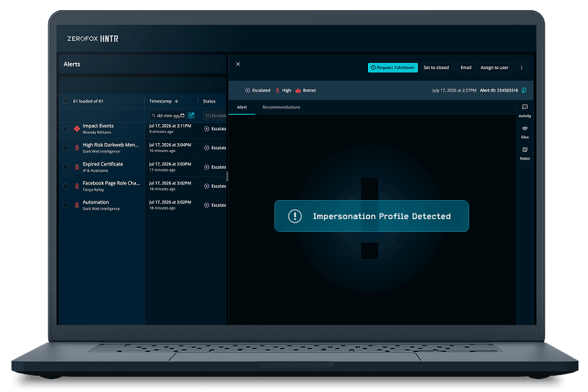Click the Escalated status icon for Expired Certificate
This screenshot has width=588, height=392.
click(206, 167)
